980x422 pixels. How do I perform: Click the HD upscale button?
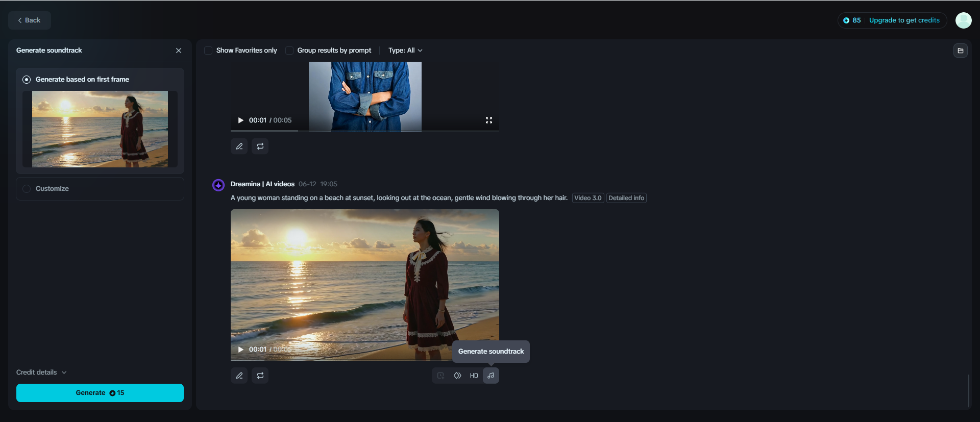[474, 376]
